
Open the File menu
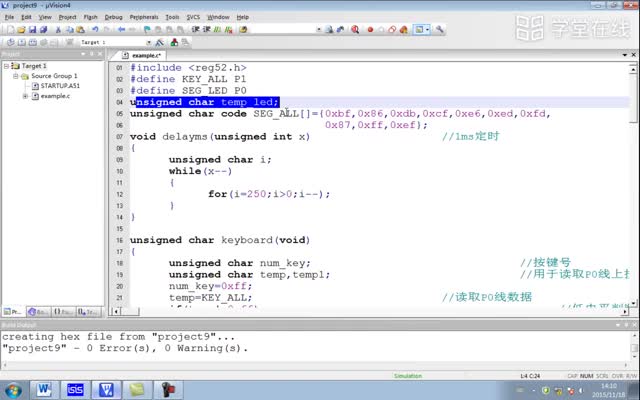point(9,17)
